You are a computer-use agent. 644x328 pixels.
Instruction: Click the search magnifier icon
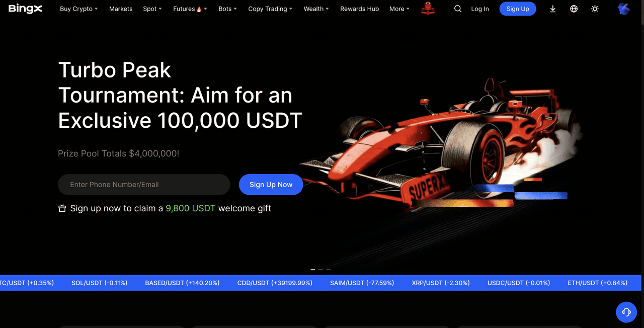(x=458, y=9)
